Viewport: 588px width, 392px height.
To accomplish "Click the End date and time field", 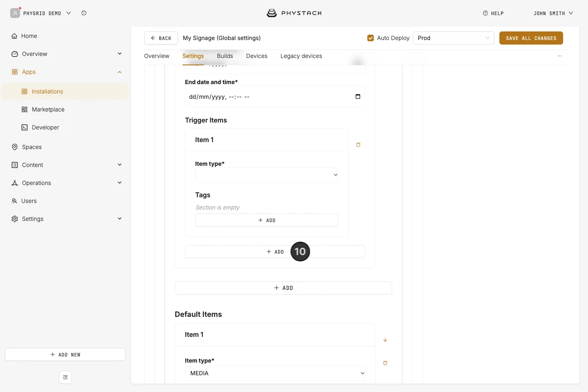I will click(x=275, y=97).
